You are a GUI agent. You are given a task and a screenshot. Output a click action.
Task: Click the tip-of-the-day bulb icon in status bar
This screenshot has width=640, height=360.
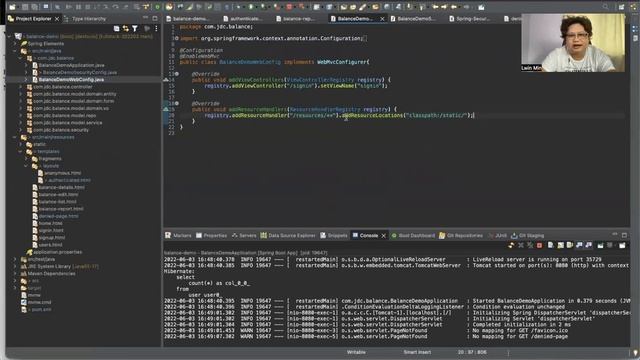(635, 353)
